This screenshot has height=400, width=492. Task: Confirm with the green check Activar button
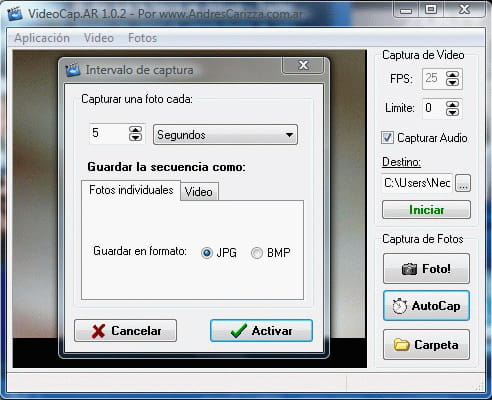pos(261,331)
